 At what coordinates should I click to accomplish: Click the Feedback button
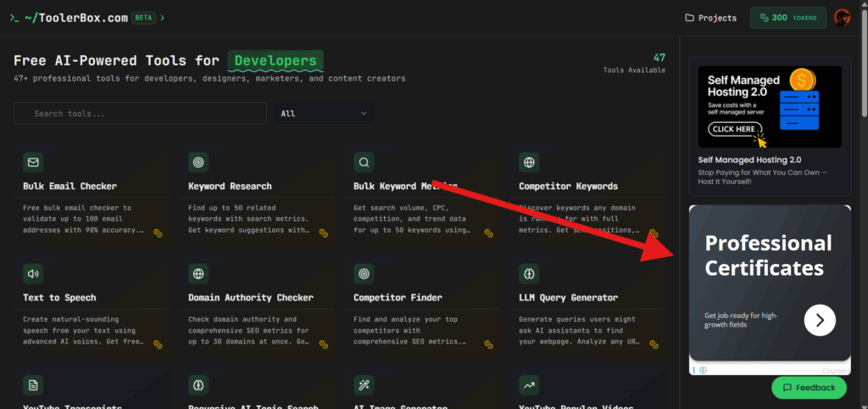point(809,388)
